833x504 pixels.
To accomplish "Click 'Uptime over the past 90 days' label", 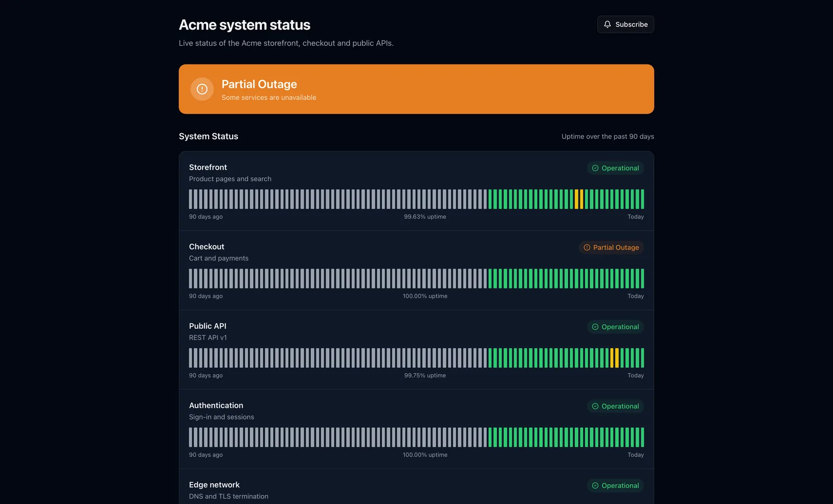I will (608, 137).
